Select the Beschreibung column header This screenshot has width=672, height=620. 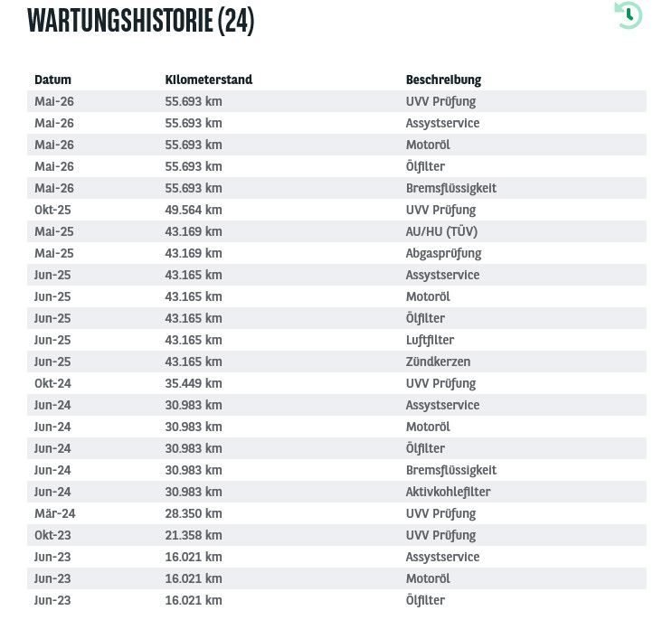pyautogui.click(x=443, y=80)
